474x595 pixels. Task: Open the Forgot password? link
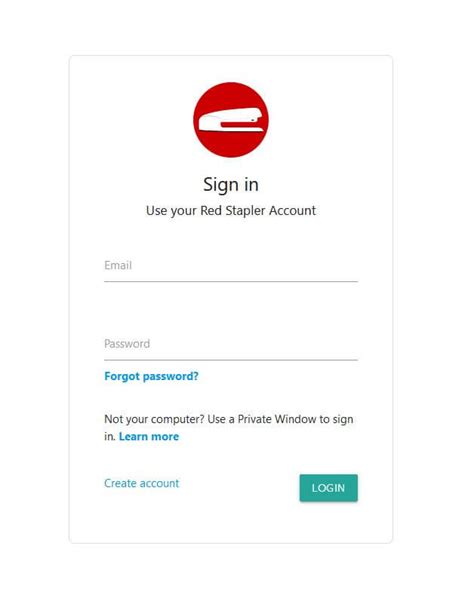151,376
